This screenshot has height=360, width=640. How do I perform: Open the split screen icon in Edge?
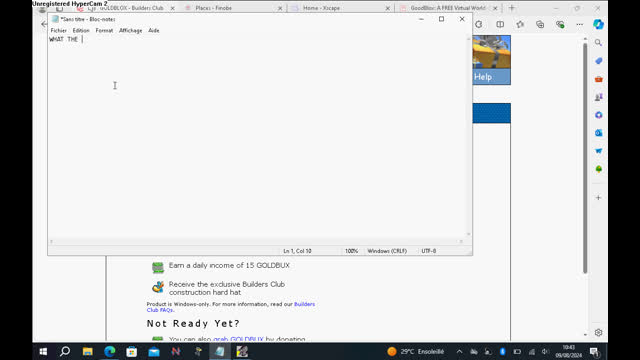[x=500, y=24]
